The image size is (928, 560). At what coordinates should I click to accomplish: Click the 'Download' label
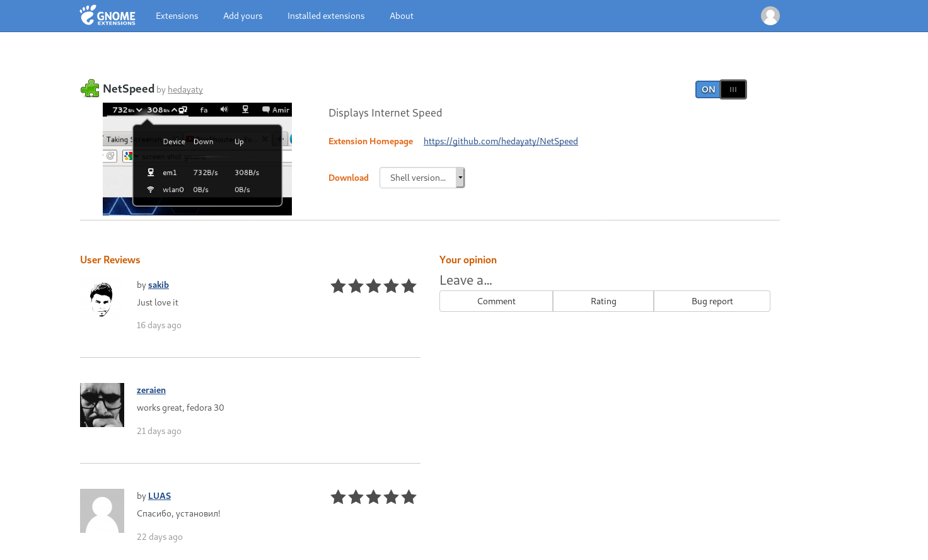[x=349, y=178]
